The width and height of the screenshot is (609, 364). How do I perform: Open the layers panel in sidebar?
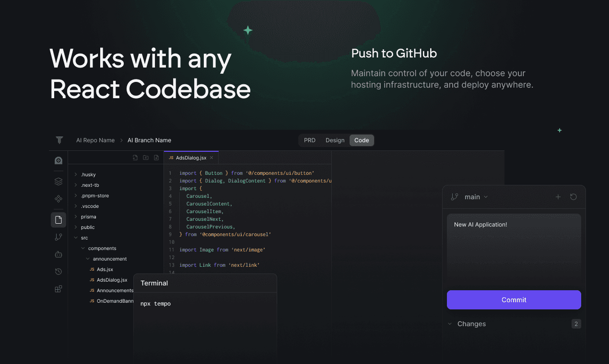(59, 182)
